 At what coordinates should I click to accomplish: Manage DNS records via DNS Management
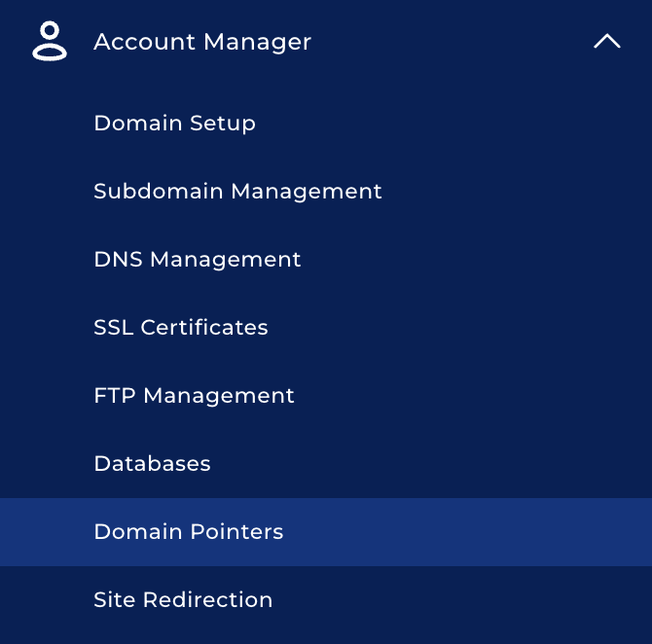click(x=198, y=260)
